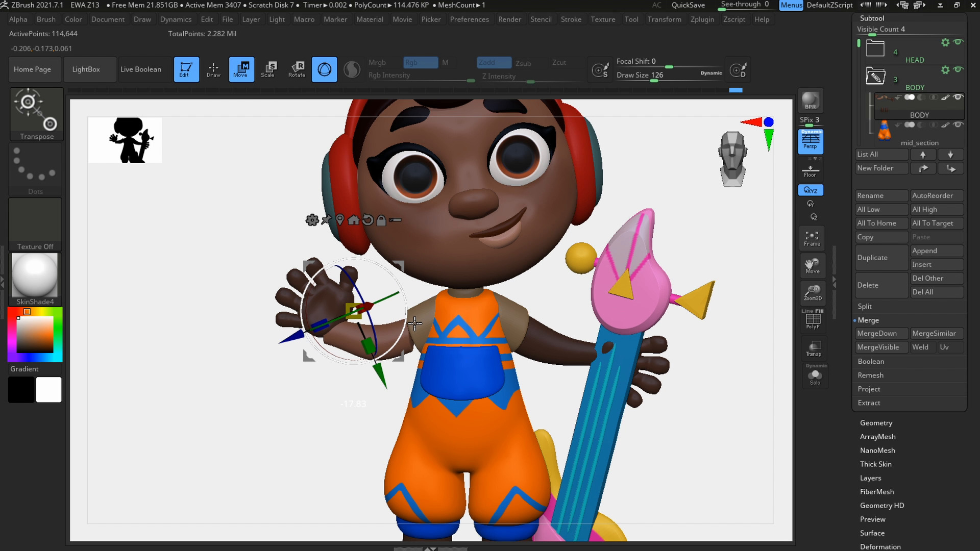Expand the Deformation section

[x=880, y=547]
